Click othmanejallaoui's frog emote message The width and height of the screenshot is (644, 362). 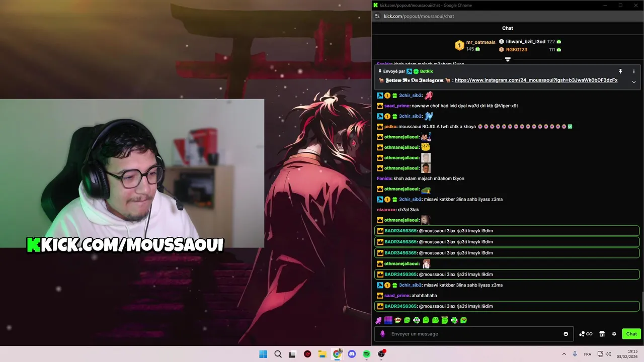pos(426,189)
